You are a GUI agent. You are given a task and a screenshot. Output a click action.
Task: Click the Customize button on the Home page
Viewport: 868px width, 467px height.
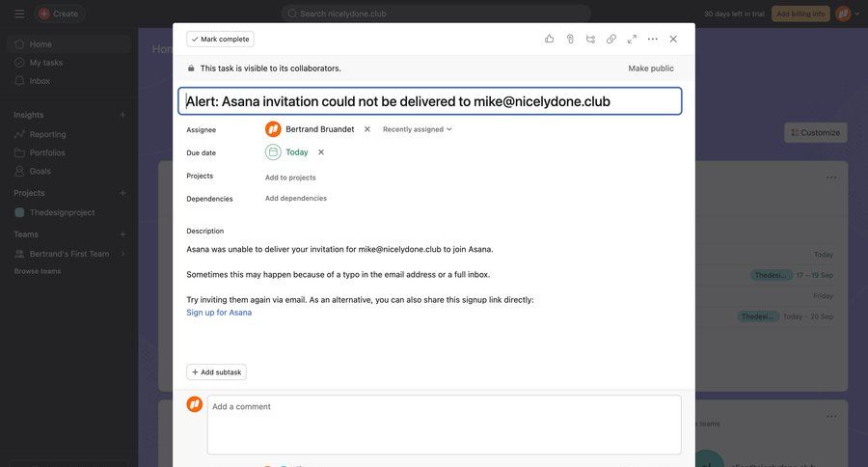pos(815,132)
